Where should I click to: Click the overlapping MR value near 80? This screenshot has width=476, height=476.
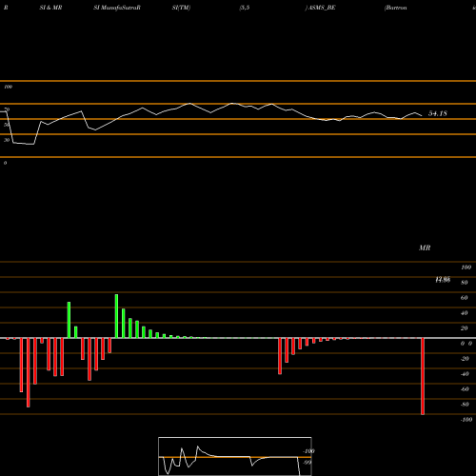point(443,280)
